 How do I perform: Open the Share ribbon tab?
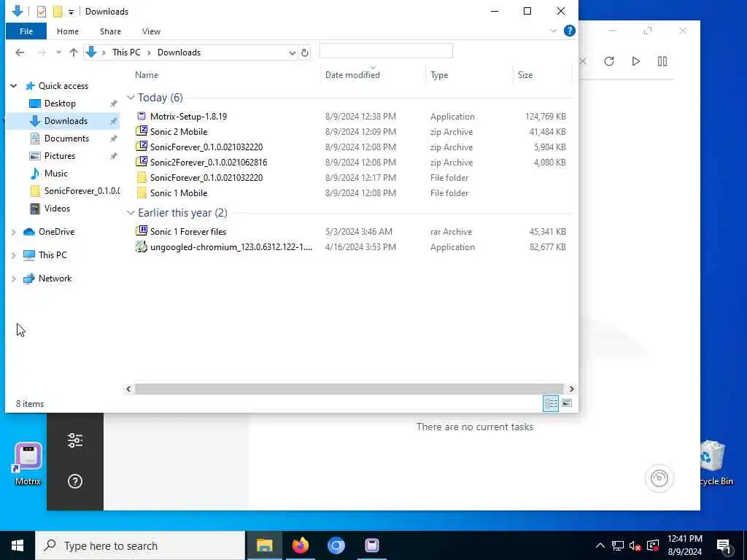tap(110, 31)
